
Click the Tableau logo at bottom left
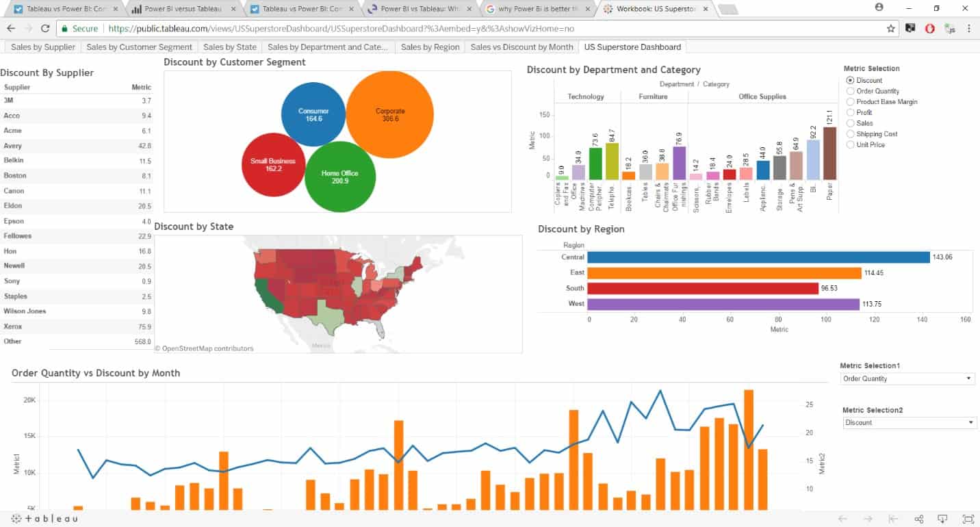[44, 519]
